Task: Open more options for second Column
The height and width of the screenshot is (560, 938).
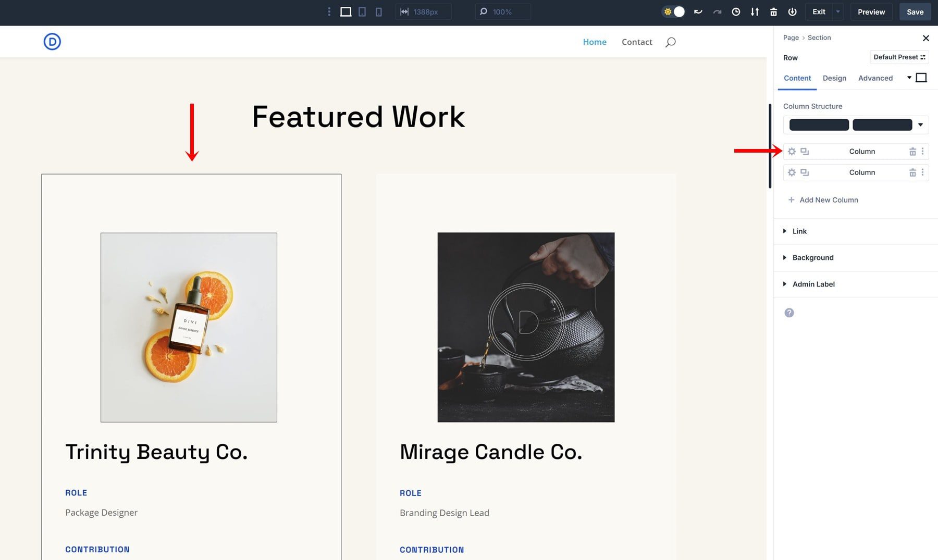Action: (922, 172)
